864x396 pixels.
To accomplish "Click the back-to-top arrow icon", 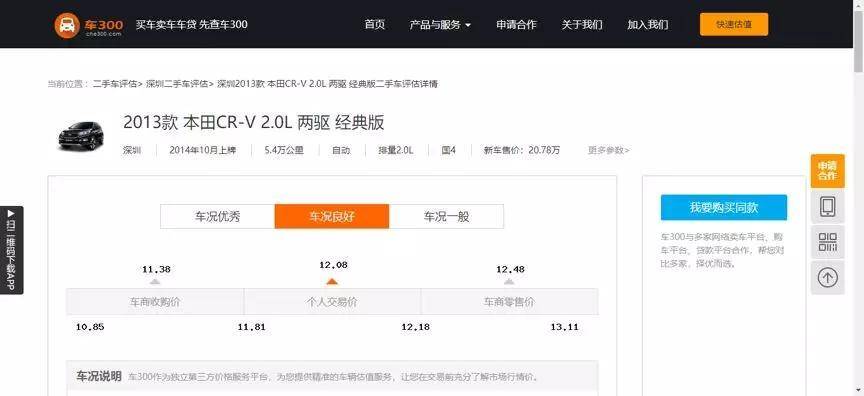I will pos(827,278).
